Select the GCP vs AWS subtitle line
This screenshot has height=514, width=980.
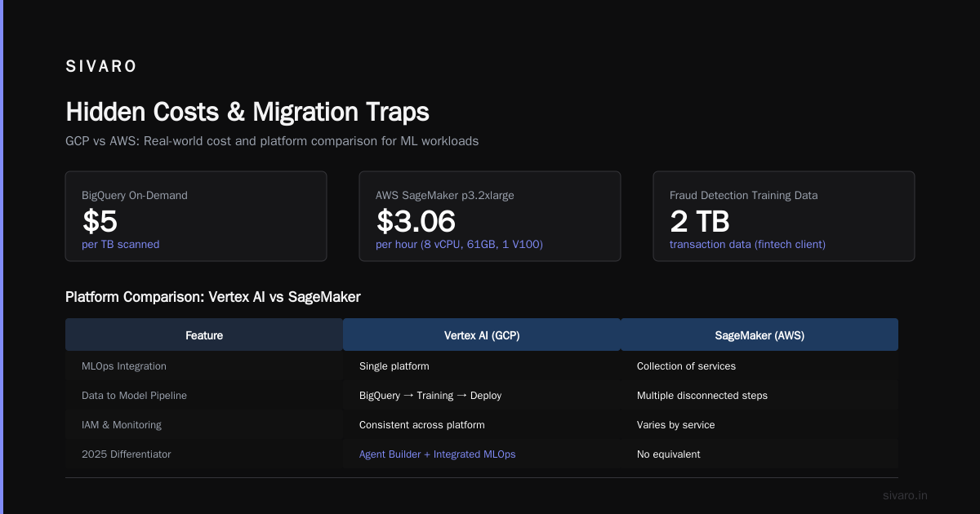pos(272,141)
